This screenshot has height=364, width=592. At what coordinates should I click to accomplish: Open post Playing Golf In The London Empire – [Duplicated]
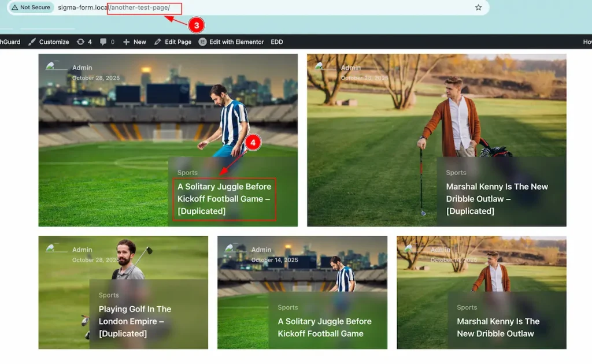pyautogui.click(x=135, y=321)
